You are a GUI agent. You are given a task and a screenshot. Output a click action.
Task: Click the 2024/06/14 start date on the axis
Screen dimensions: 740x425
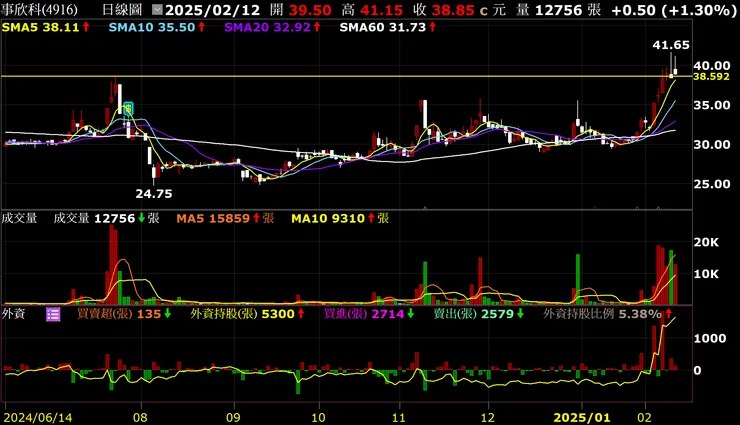[38, 417]
